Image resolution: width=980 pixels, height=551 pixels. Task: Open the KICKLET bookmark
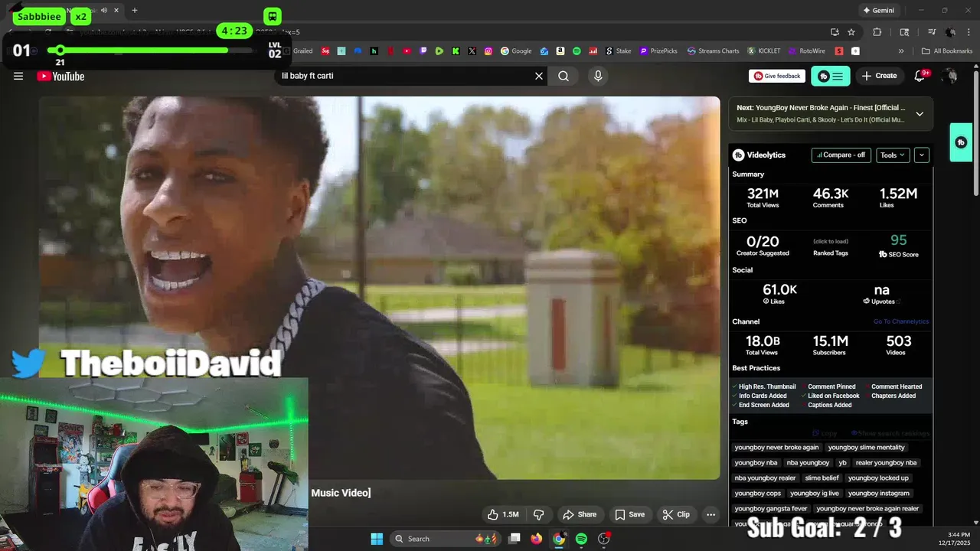(x=764, y=51)
